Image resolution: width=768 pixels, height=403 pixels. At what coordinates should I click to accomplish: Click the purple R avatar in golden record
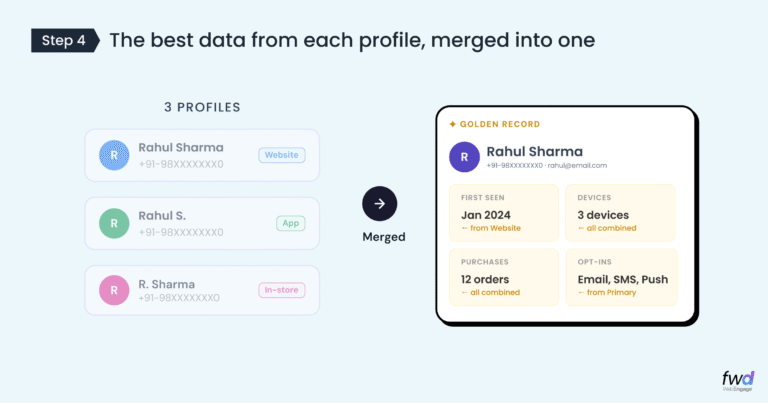pos(464,157)
